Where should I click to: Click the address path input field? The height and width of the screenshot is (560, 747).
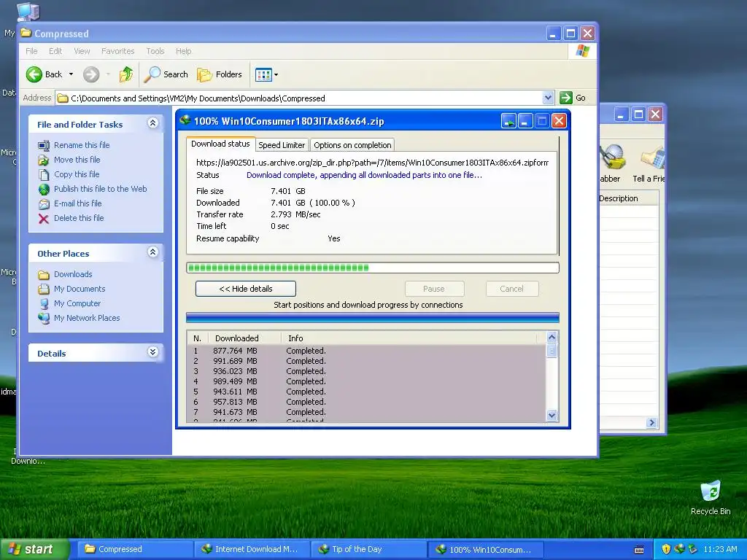[x=304, y=98]
